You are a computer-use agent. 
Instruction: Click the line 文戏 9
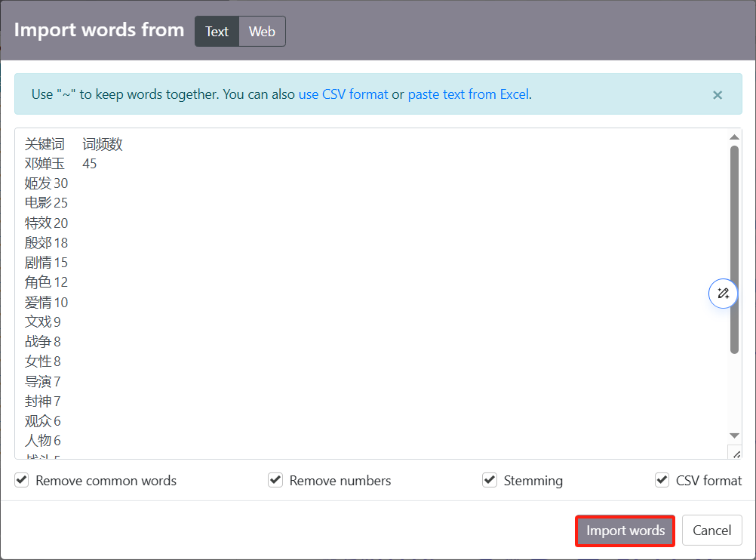pos(43,322)
